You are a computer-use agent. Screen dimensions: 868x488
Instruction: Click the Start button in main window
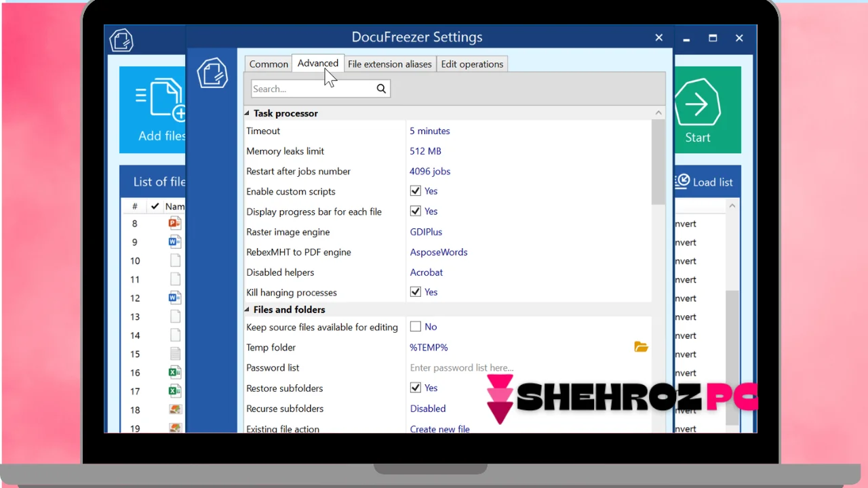(707, 110)
